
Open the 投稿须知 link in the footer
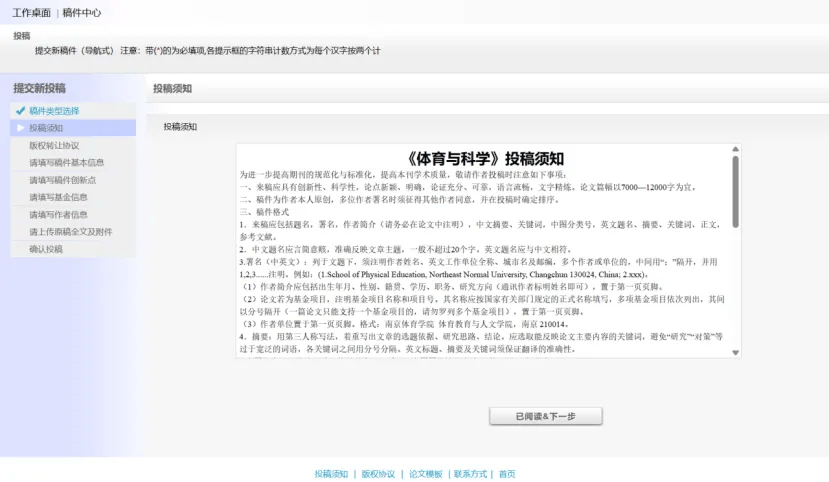pos(331,474)
